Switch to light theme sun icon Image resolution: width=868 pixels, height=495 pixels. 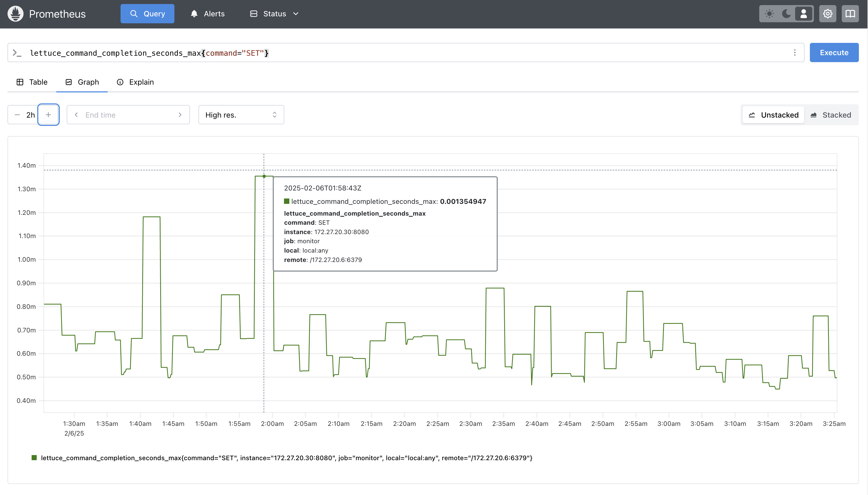[769, 14]
